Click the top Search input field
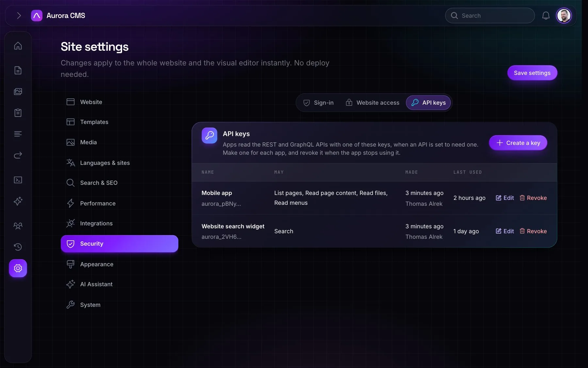Screen dimensions: 588x368 pos(490,16)
